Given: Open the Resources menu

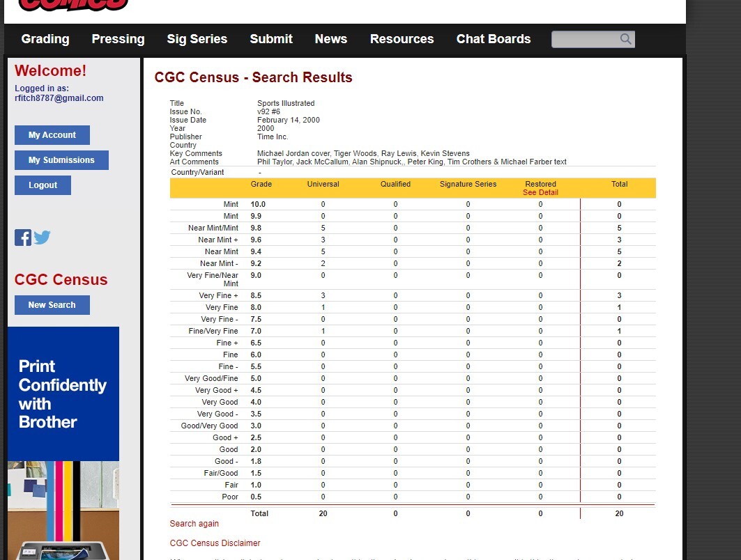Looking at the screenshot, I should click(x=402, y=39).
